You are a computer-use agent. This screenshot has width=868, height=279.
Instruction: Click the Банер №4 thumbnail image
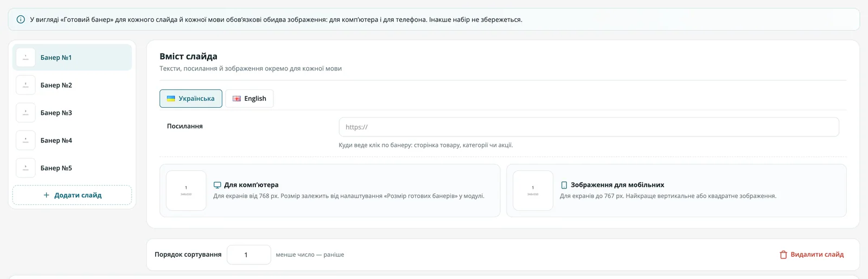(25, 140)
